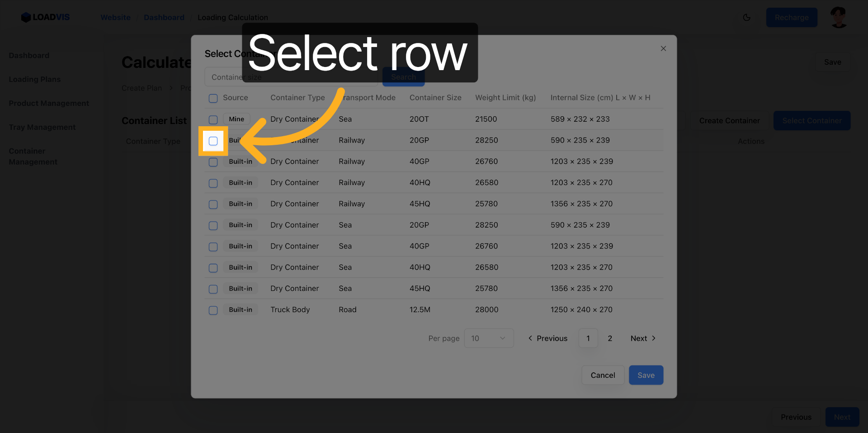The height and width of the screenshot is (433, 868).
Task: Select the Railway 20GP container row checkbox
Action: tap(213, 141)
